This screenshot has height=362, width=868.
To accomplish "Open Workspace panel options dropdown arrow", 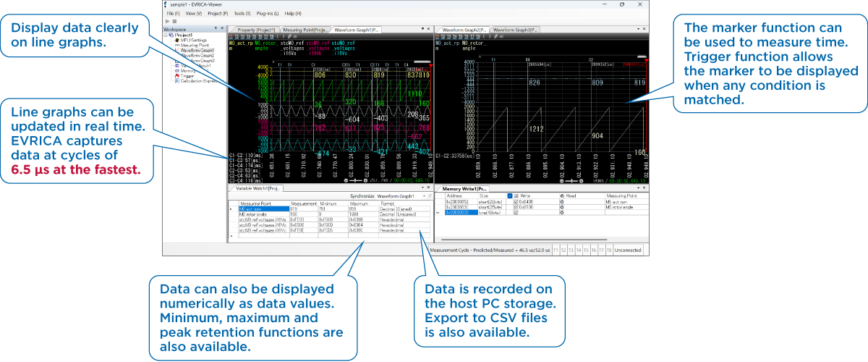I will pyautogui.click(x=216, y=28).
